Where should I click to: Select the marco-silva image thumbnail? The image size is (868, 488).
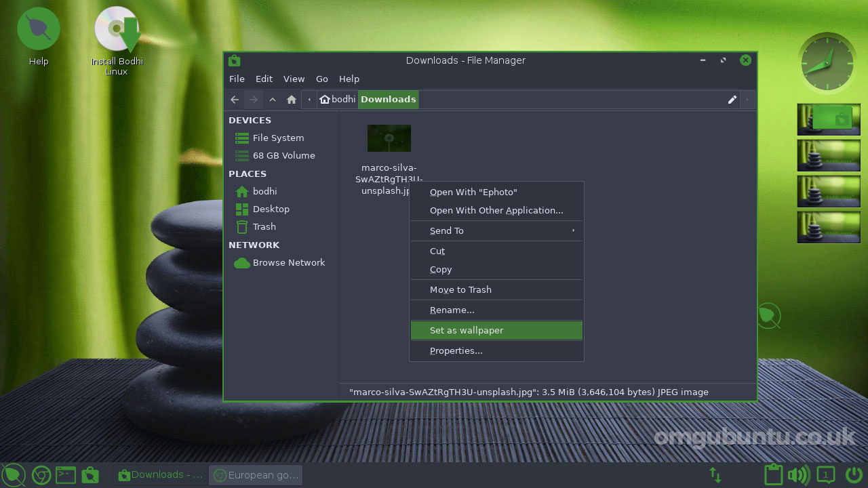click(x=389, y=138)
